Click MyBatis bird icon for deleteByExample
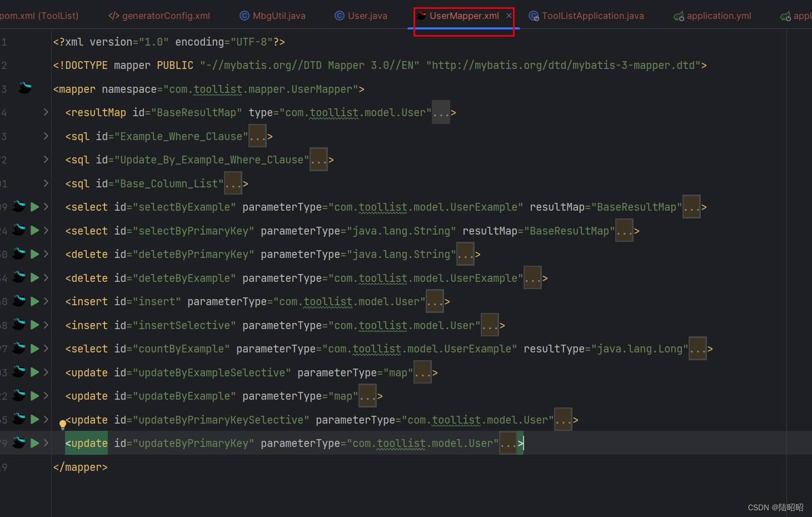Image resolution: width=812 pixels, height=517 pixels. tap(19, 277)
